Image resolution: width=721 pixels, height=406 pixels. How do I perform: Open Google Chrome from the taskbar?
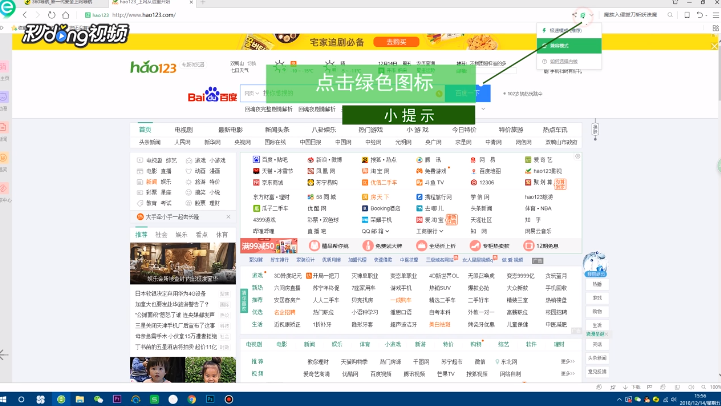192,399
